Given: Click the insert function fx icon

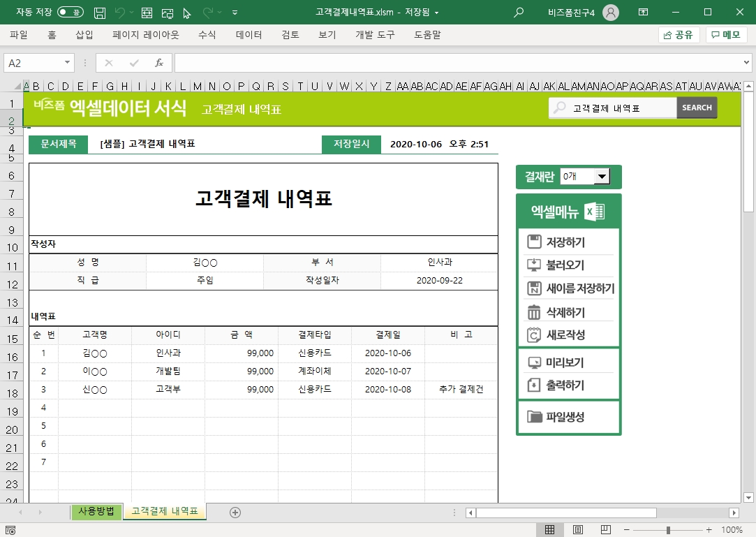Looking at the screenshot, I should tap(159, 63).
